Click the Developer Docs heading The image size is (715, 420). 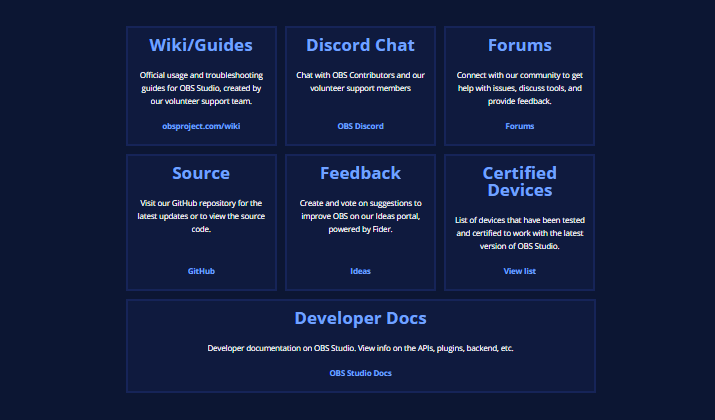[x=360, y=318]
